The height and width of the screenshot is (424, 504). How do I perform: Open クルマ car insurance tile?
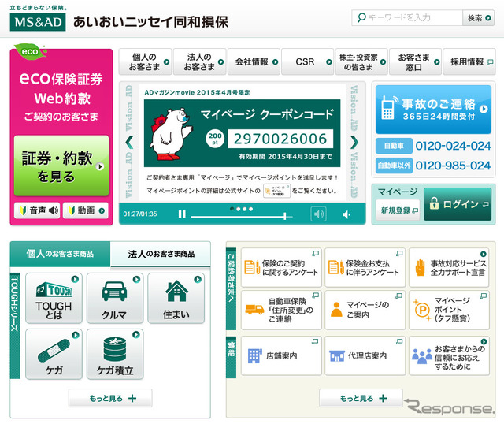pos(115,298)
